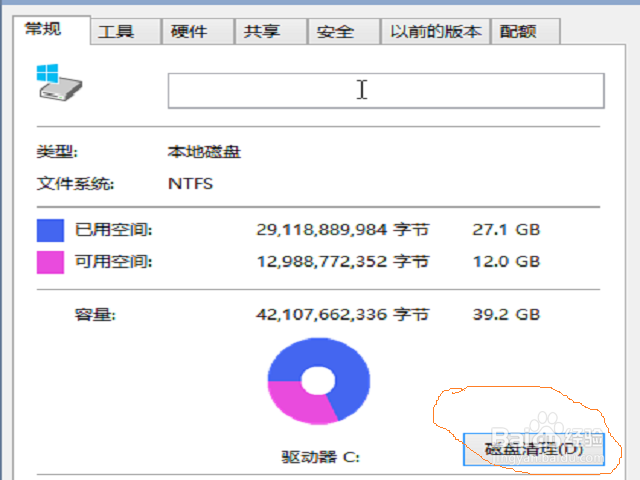Click the 已用空间: label
This screenshot has height=480, width=640.
click(113, 230)
